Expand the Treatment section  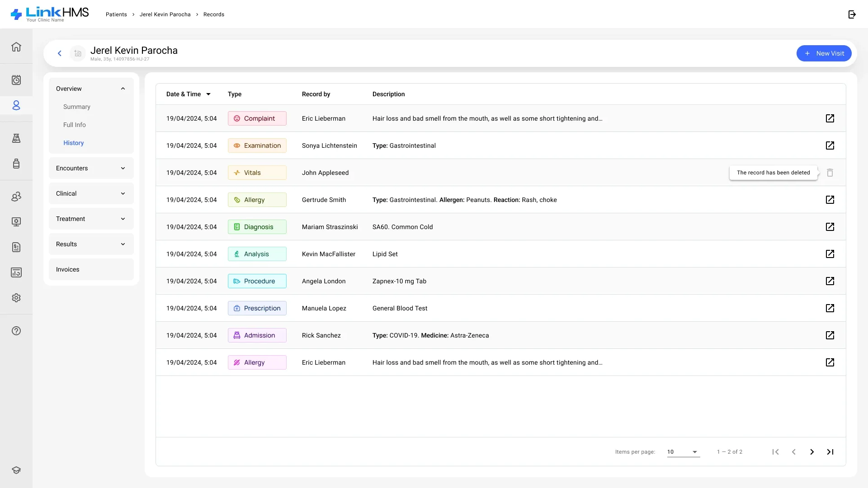tap(91, 219)
